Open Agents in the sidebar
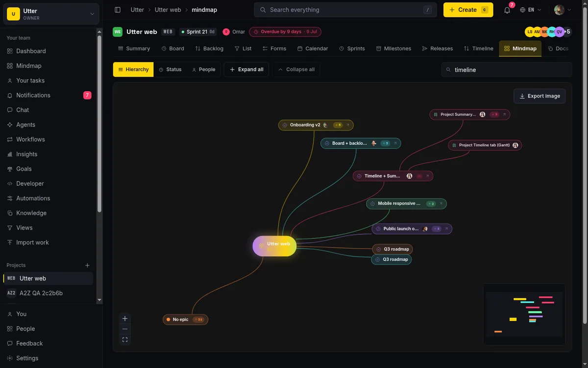This screenshot has width=588, height=368. (48, 125)
